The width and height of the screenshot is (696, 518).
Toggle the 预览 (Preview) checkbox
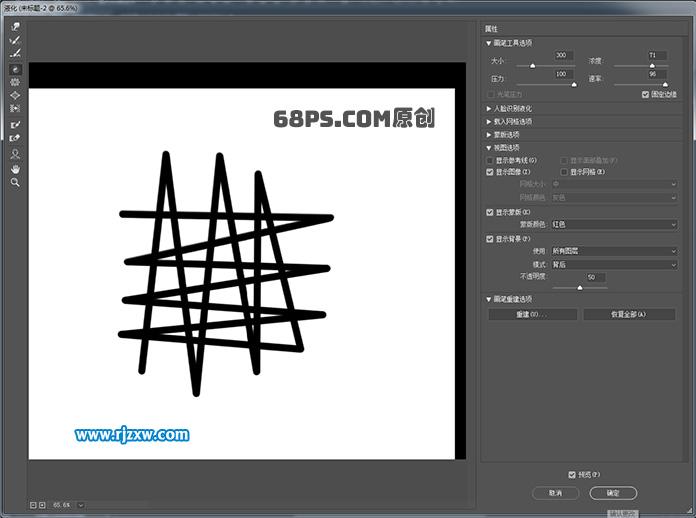[x=571, y=474]
